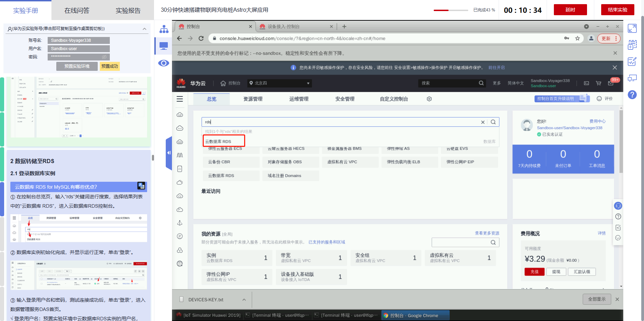Click the cloud-with-up-arrow icon in sidebar
Screen dimensions: 644x321
[x=180, y=196]
